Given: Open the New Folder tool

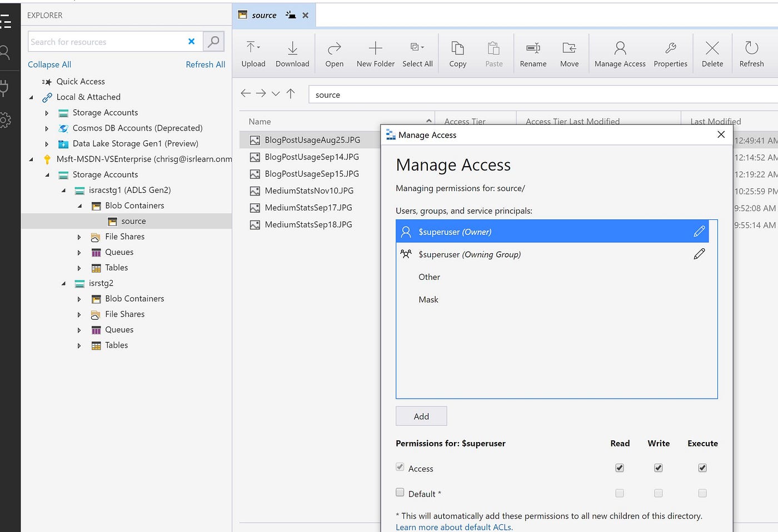Looking at the screenshot, I should tap(375, 53).
